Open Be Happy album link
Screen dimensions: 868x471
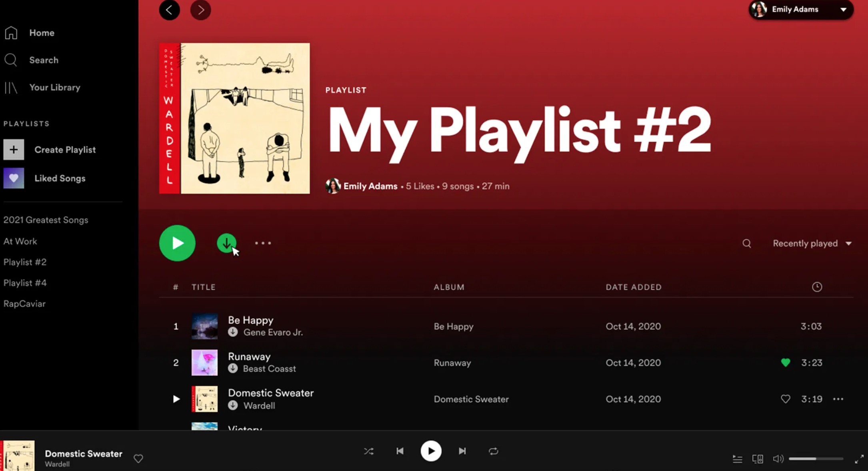[454, 327]
